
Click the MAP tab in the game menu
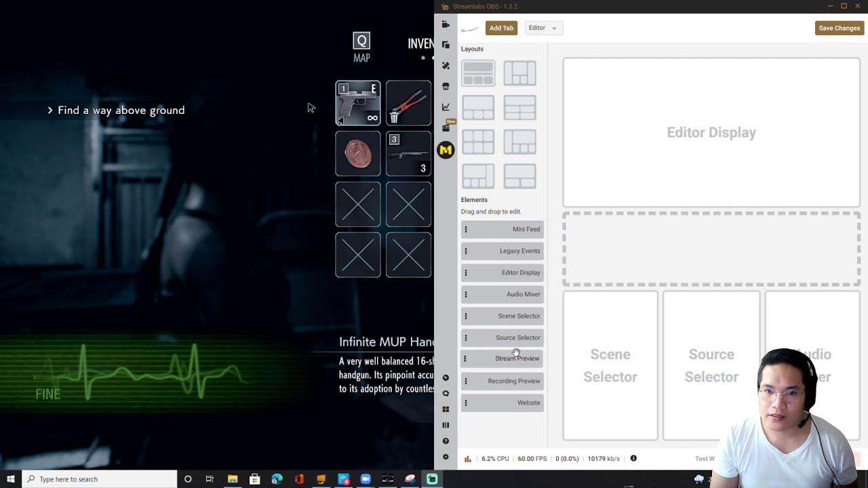pyautogui.click(x=361, y=48)
